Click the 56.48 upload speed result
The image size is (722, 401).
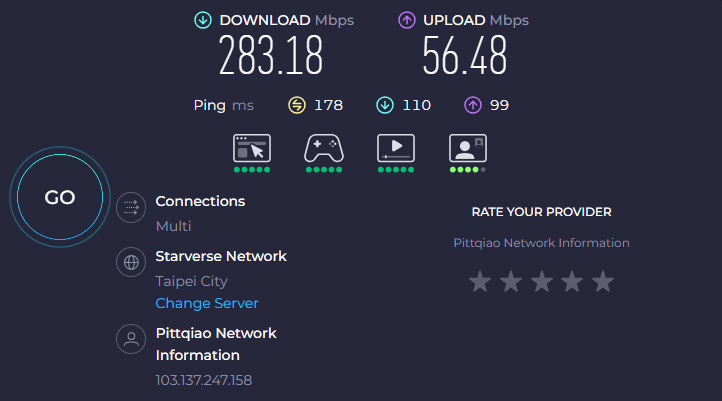tap(462, 56)
